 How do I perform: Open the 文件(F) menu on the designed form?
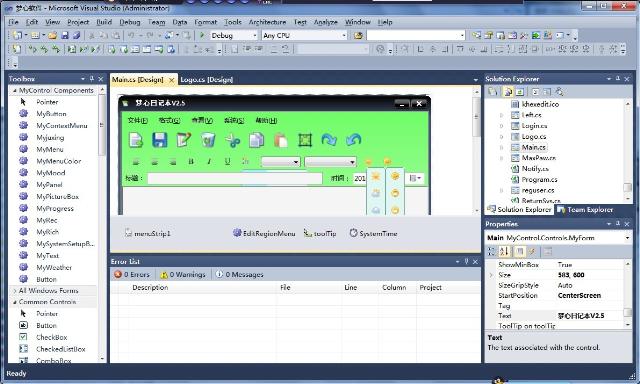138,120
